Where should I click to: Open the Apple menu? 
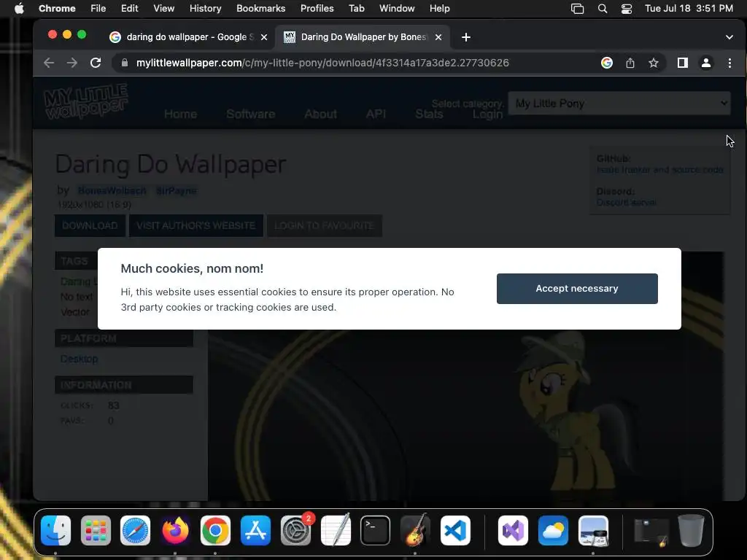click(x=19, y=9)
